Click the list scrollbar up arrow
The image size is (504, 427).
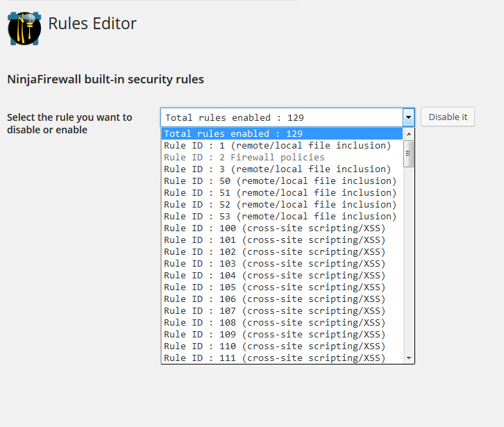(x=409, y=134)
